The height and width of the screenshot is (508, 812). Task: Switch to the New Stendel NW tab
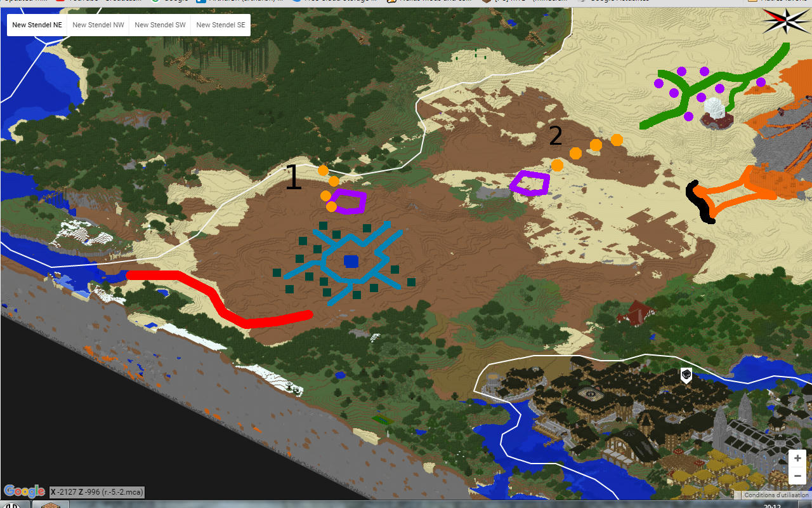click(x=98, y=25)
